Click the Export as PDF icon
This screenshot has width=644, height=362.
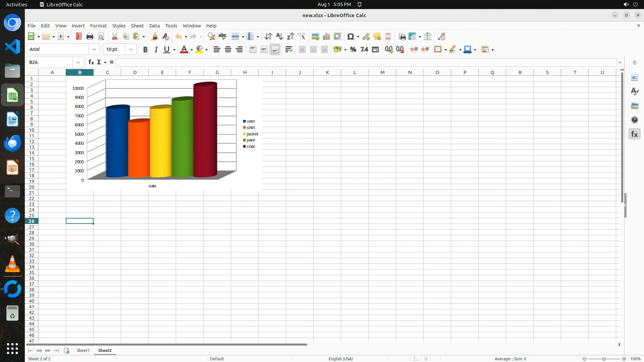[x=79, y=37]
